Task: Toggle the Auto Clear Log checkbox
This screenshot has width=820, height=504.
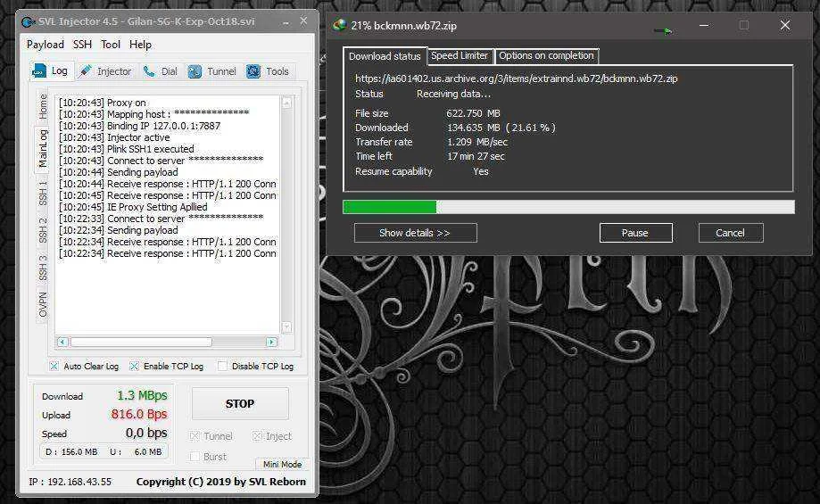Action: [x=54, y=366]
